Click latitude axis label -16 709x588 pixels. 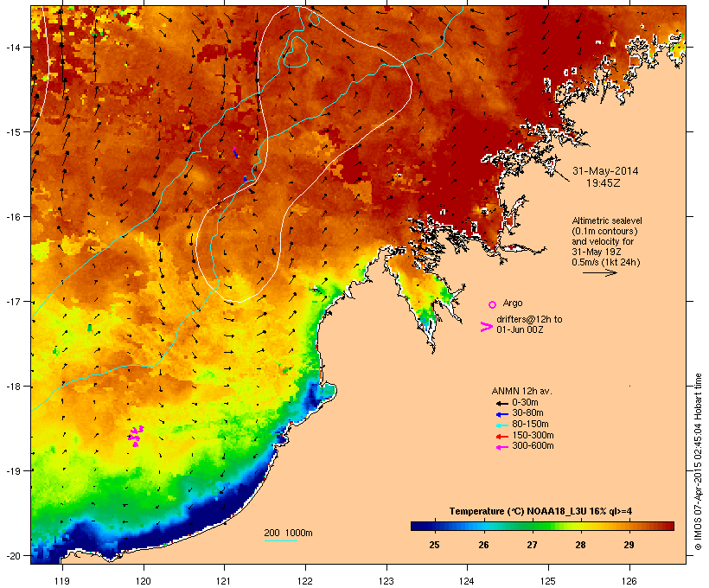12,217
